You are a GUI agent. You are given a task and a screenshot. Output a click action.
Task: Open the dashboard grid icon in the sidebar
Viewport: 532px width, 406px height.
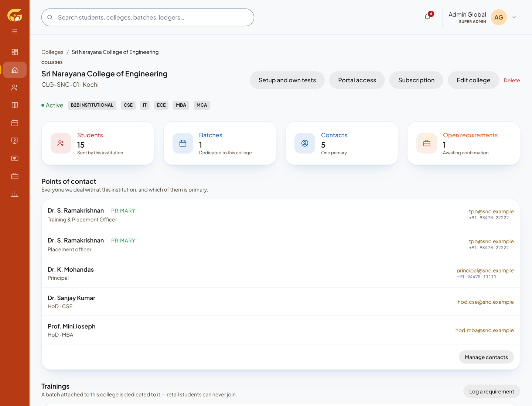pos(15,52)
